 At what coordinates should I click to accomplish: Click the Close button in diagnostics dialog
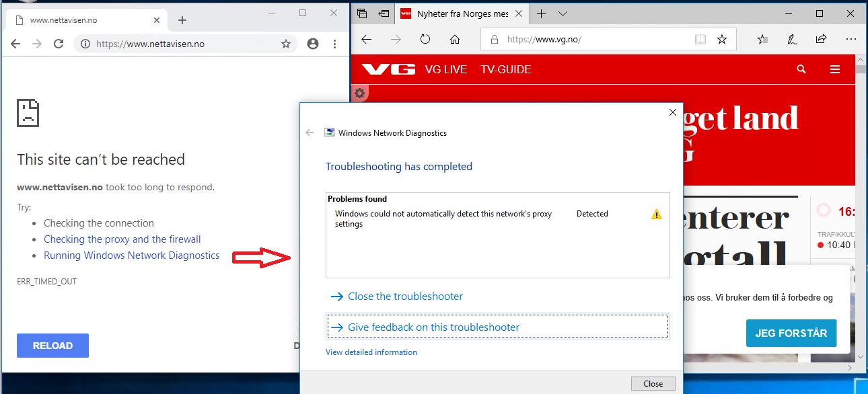click(x=653, y=384)
